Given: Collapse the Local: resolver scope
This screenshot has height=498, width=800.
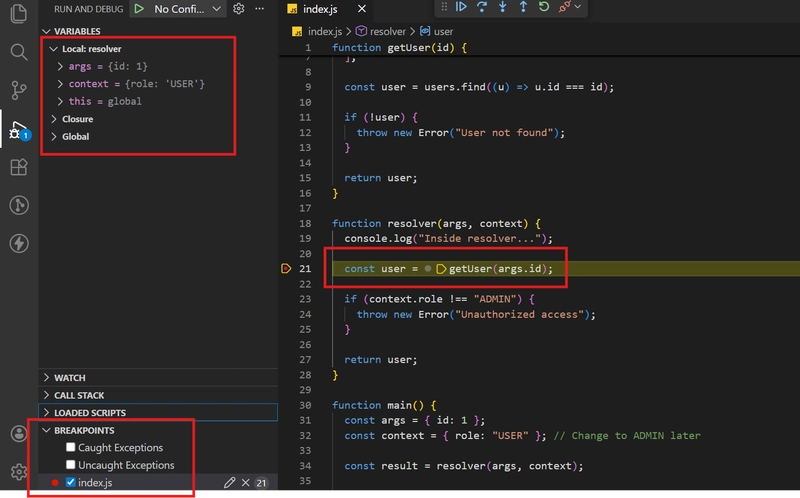Looking at the screenshot, I should tap(54, 49).
